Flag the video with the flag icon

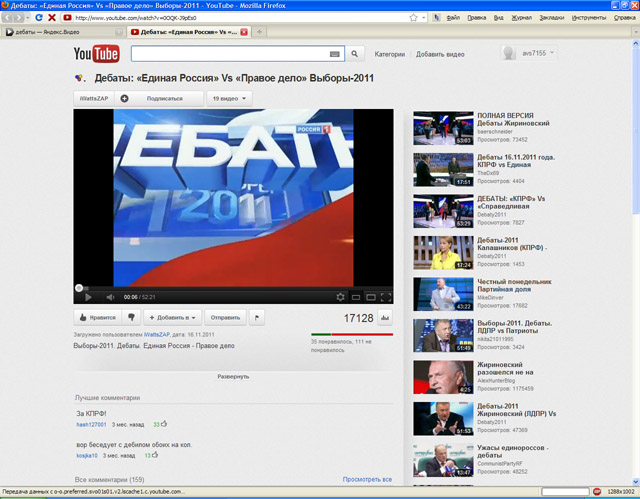(x=257, y=317)
